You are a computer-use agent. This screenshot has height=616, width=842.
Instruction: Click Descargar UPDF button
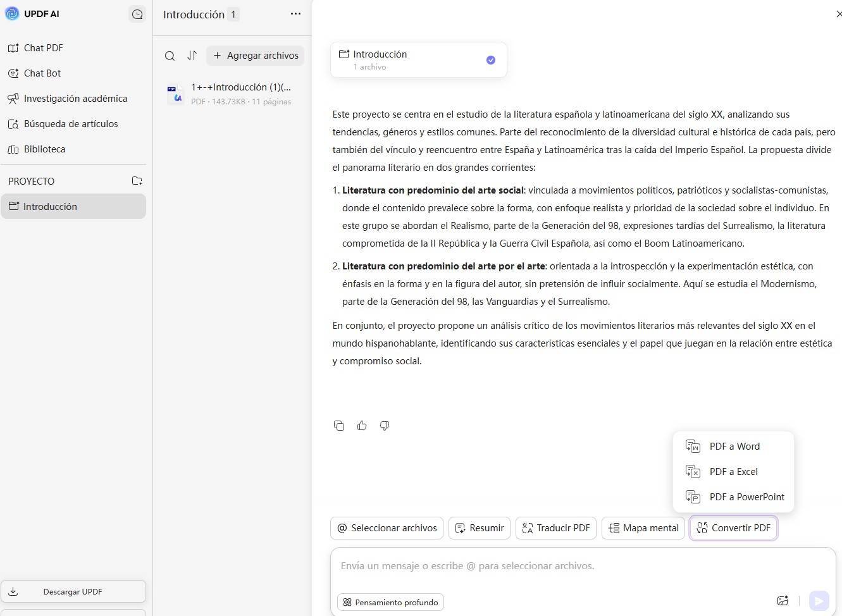pyautogui.click(x=73, y=592)
